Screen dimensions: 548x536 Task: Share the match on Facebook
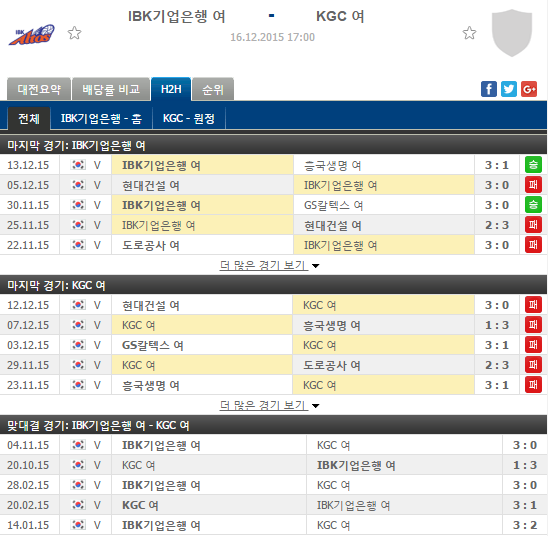[489, 89]
